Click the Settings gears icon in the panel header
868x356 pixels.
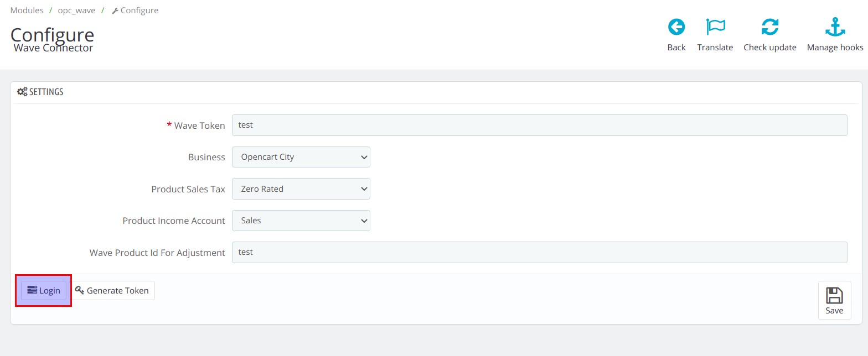click(22, 92)
